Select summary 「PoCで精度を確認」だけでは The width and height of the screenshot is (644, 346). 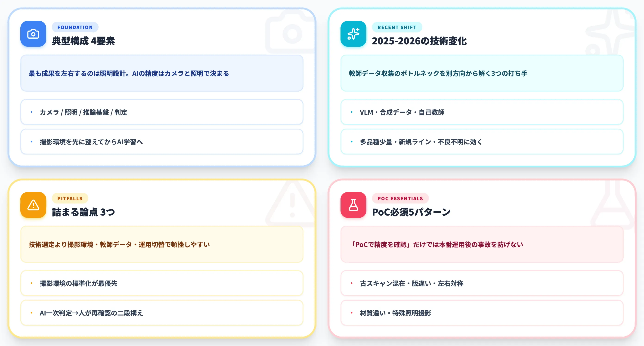click(482, 244)
